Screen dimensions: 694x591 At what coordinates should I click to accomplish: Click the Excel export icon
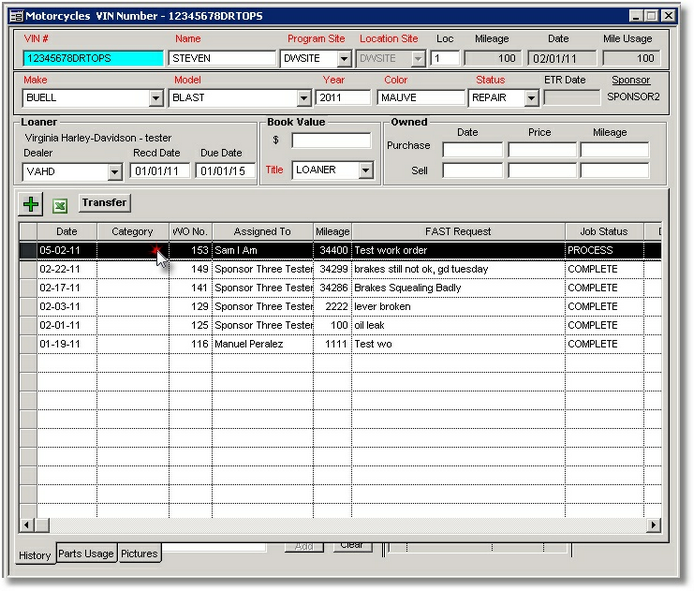[60, 204]
